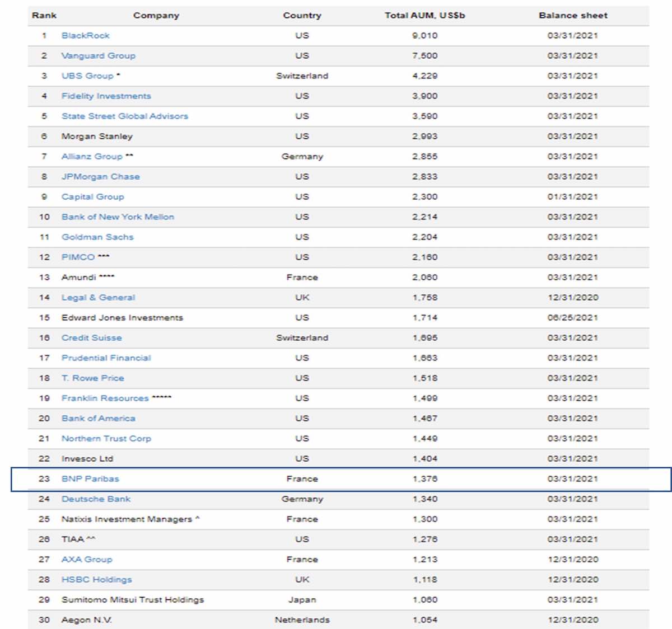The width and height of the screenshot is (672, 629).
Task: Select UK in the Legal & General row
Action: [x=302, y=297]
